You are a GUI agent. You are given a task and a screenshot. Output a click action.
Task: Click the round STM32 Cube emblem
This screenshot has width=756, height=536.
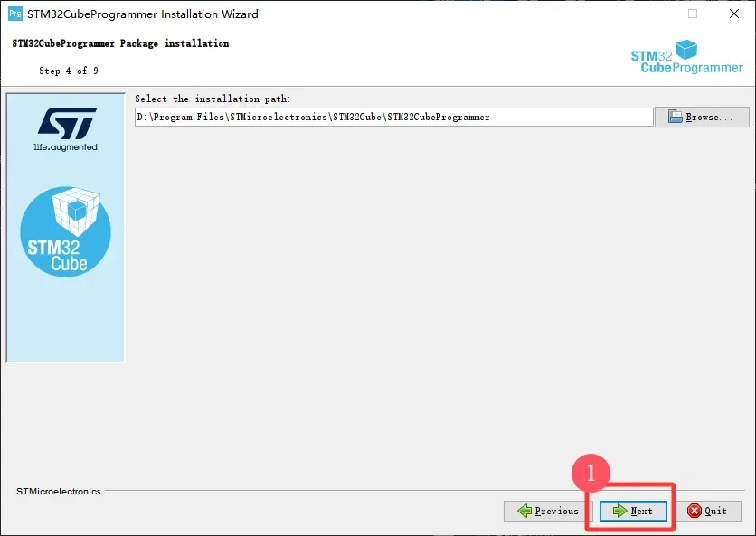(x=65, y=231)
